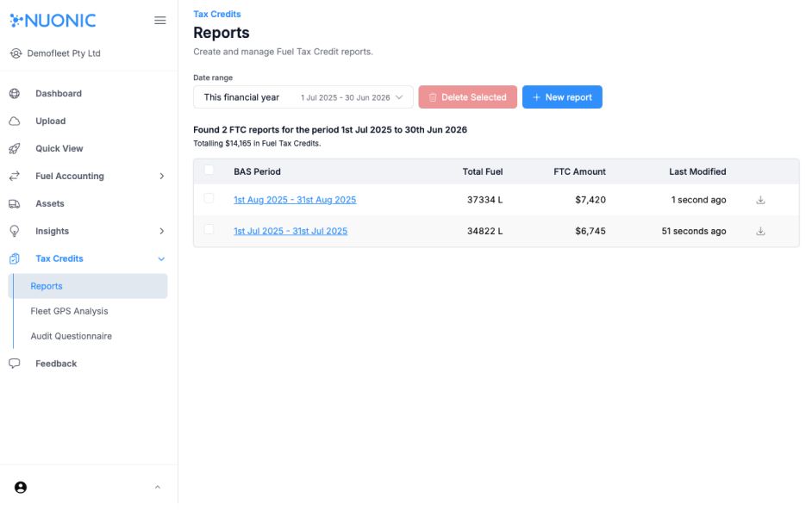
Task: Click the user profile avatar icon
Action: pos(21,488)
